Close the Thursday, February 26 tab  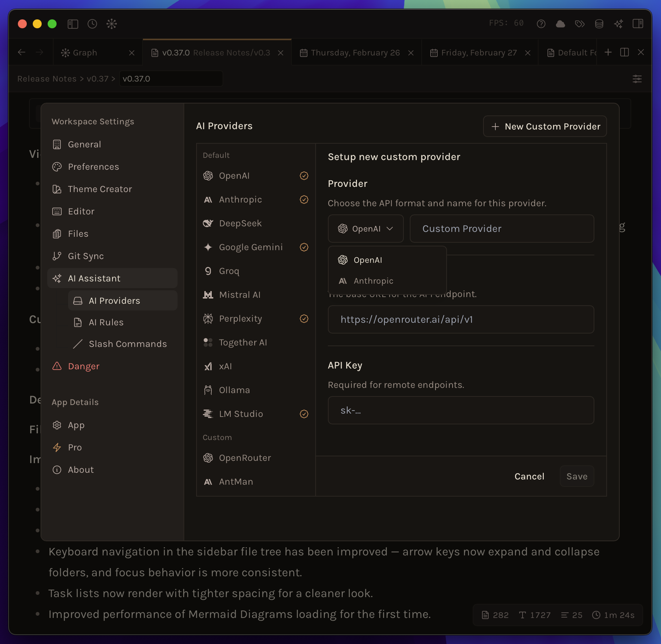pos(411,53)
